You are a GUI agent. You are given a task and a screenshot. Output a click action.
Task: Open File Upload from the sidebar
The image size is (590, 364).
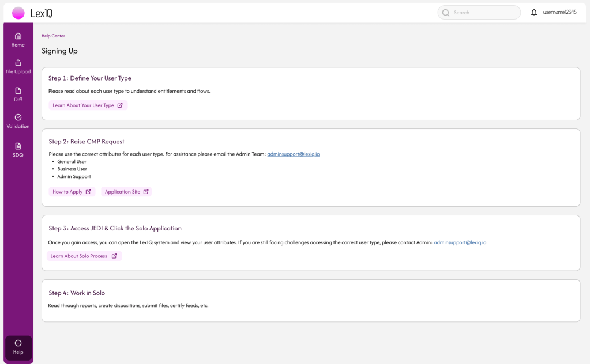pyautogui.click(x=18, y=66)
